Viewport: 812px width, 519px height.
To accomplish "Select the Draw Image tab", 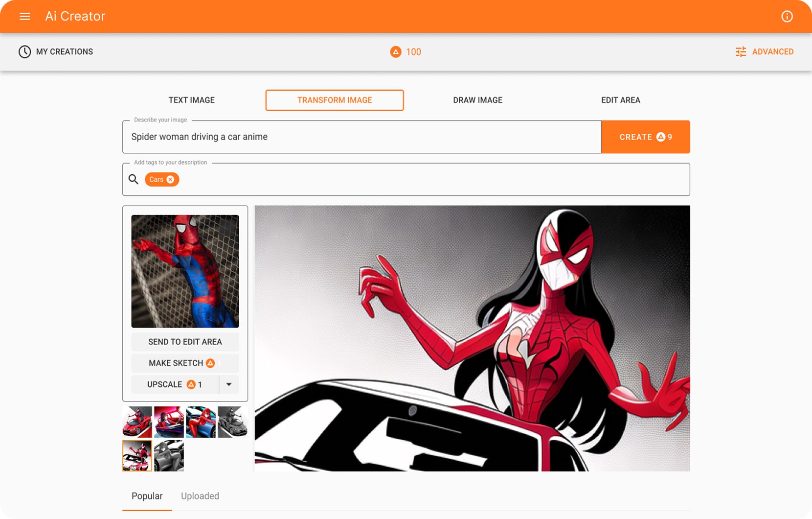I will [x=477, y=100].
